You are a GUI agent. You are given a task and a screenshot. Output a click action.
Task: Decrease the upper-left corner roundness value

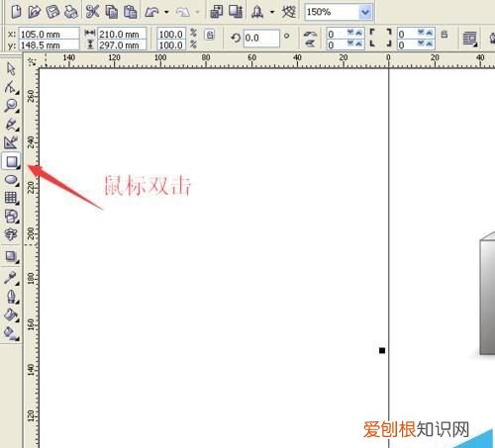350,33
